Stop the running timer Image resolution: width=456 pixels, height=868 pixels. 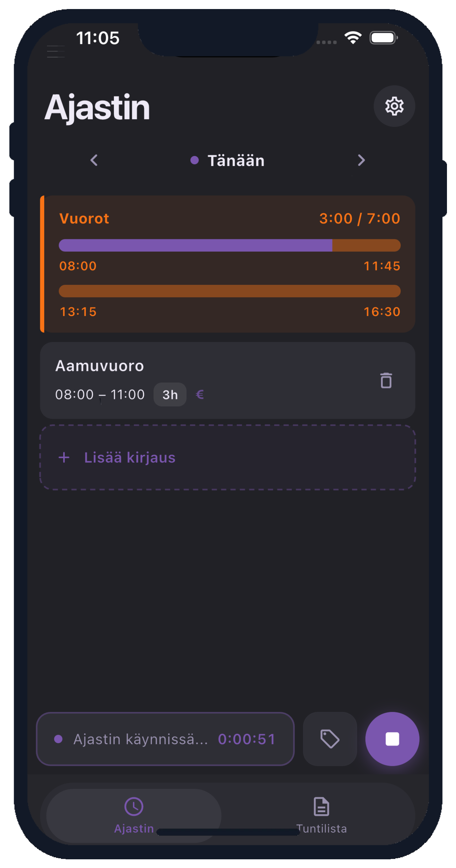pyautogui.click(x=392, y=738)
